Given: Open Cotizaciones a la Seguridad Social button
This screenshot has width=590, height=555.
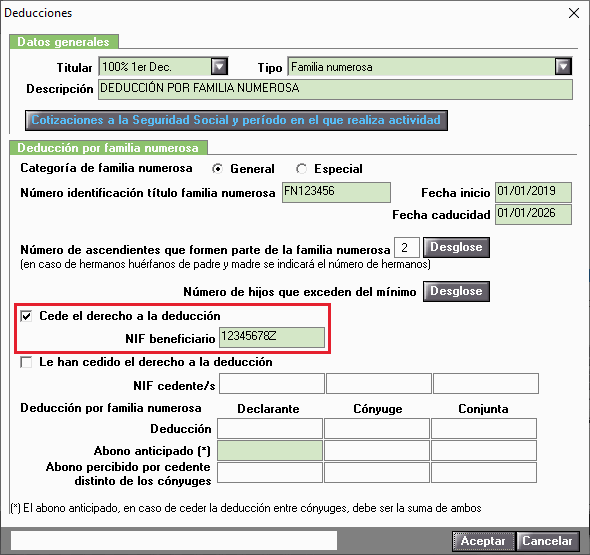Looking at the screenshot, I should click(x=236, y=120).
